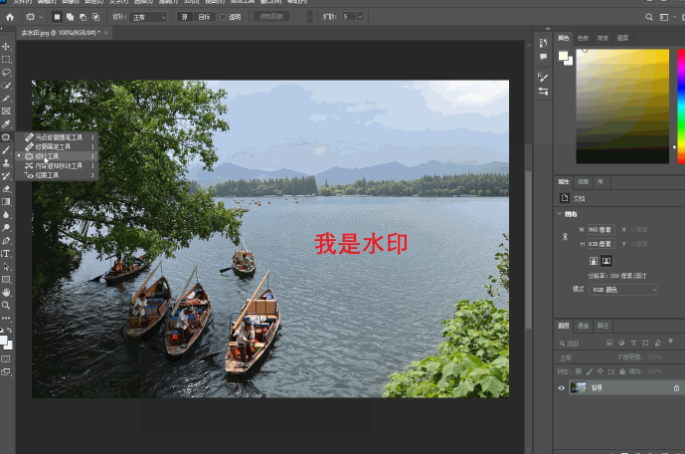Switch to the Channels tab
685x454 pixels.
pos(584,326)
